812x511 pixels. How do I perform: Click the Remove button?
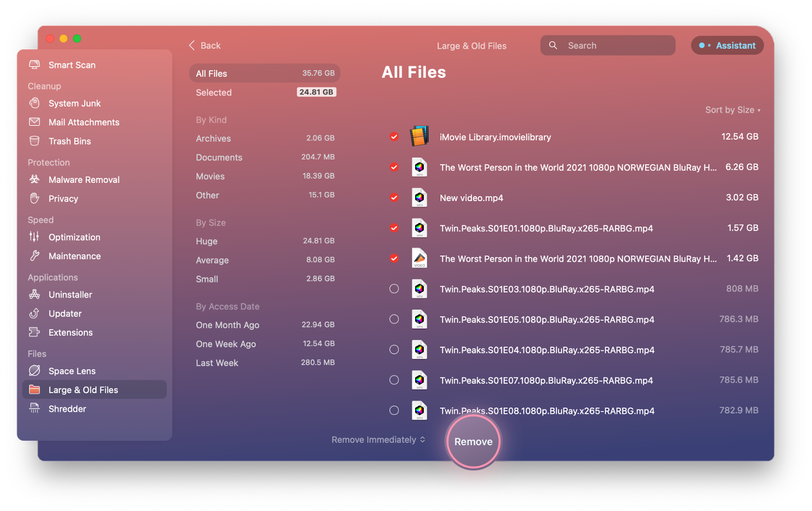(x=473, y=441)
